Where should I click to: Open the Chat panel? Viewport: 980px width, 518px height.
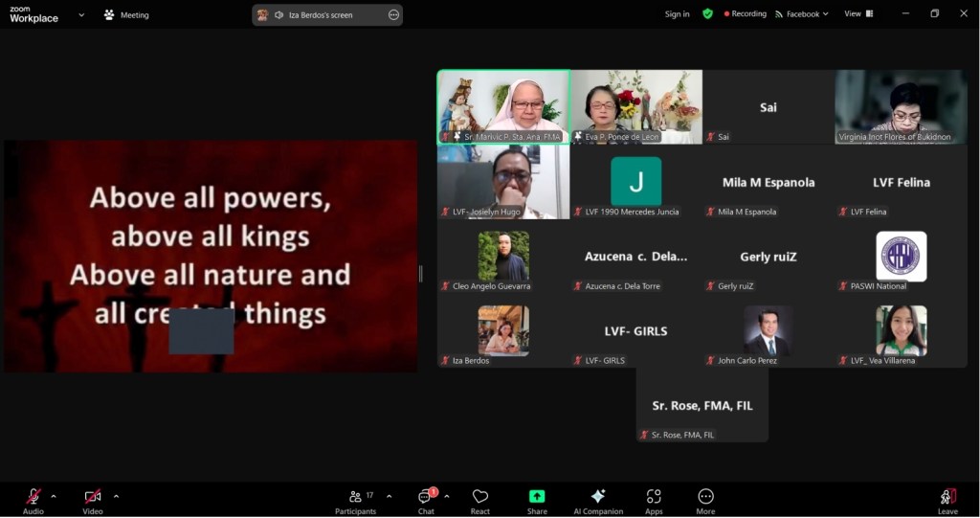click(x=426, y=500)
